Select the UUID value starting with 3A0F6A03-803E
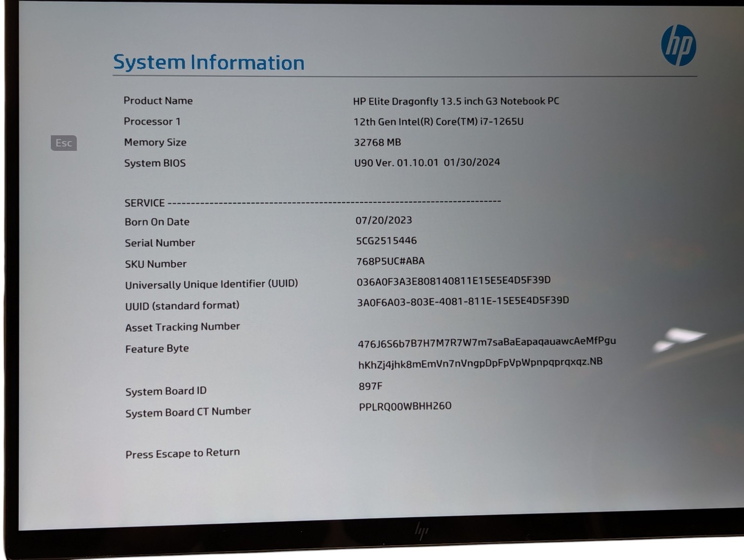 coord(463,301)
